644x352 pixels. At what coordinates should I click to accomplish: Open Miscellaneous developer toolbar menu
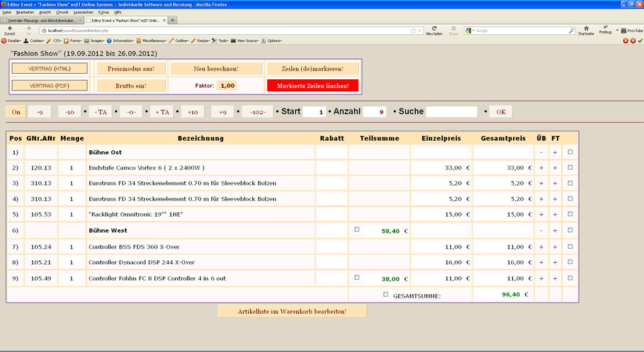[151, 41]
